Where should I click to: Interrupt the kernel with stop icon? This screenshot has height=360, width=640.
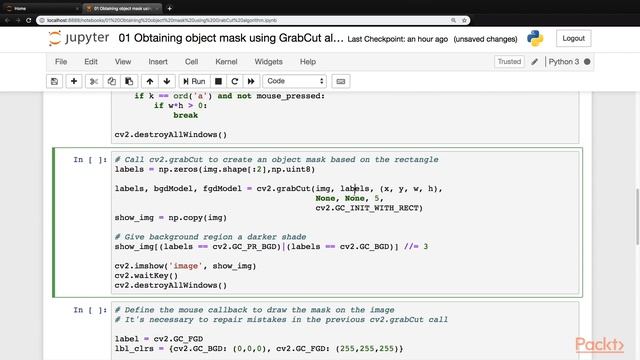point(218,81)
